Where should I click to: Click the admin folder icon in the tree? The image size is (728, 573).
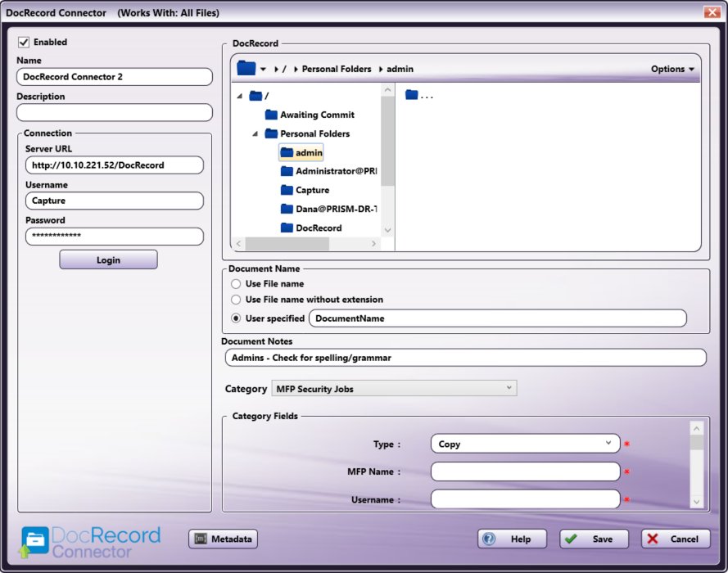click(287, 152)
